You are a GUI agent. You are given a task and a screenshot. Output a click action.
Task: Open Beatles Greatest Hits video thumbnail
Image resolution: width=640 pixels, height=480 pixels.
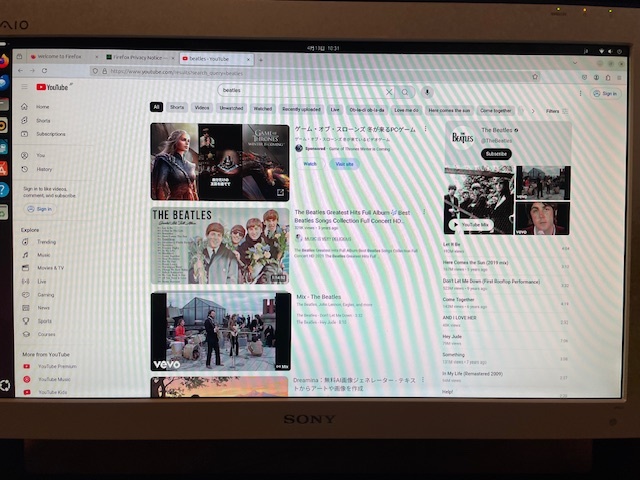point(220,246)
